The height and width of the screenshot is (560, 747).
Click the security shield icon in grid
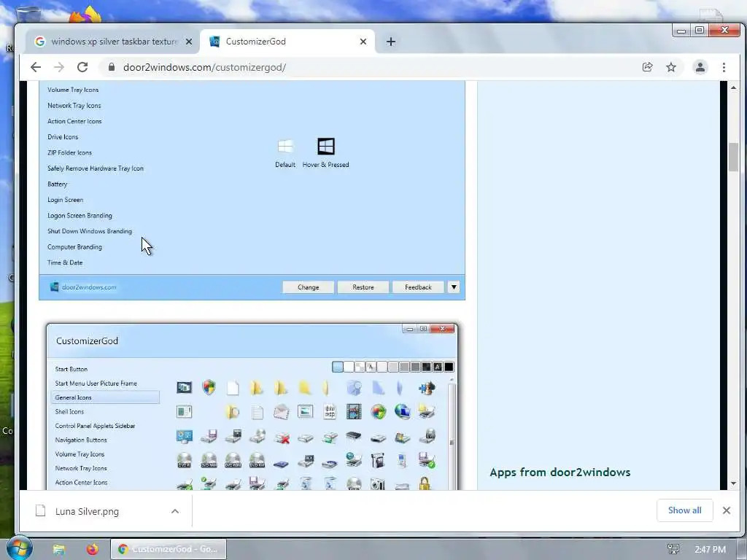[x=209, y=387]
